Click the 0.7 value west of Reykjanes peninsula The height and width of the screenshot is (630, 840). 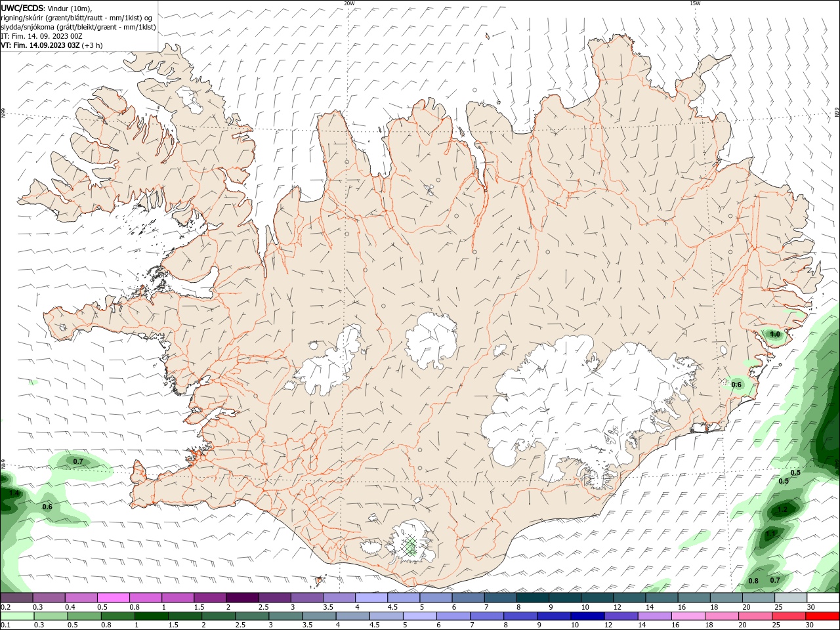tap(78, 461)
